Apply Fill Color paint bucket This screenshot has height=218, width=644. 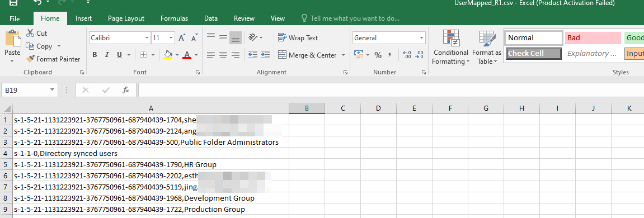(167, 55)
